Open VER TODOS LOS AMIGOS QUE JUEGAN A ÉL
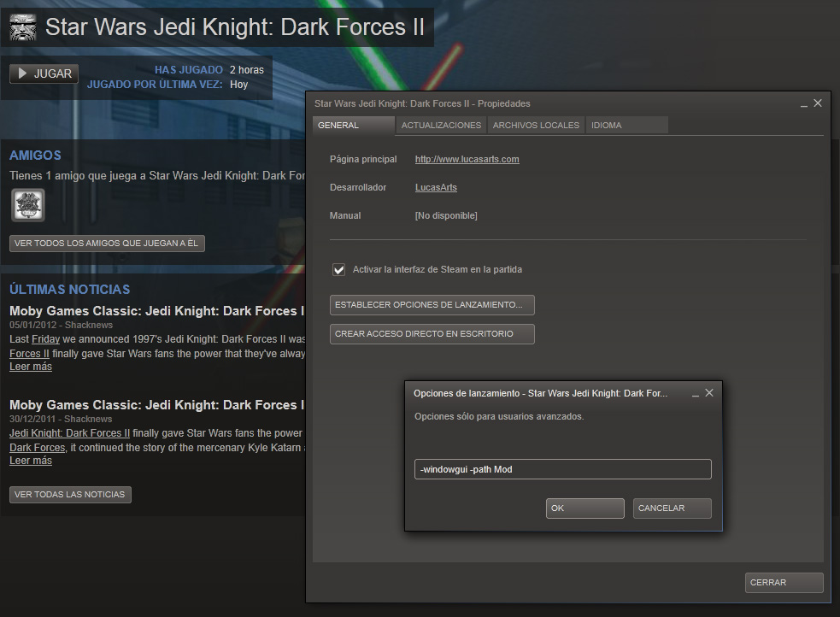The height and width of the screenshot is (617, 840). pos(107,244)
